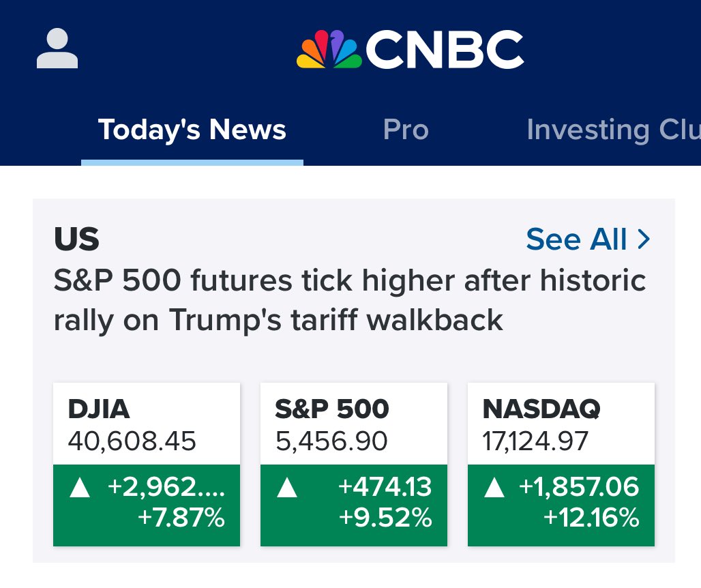Click the NASDAQ +12.16% change box
Image resolution: width=701 pixels, height=588 pixels.
click(x=561, y=505)
